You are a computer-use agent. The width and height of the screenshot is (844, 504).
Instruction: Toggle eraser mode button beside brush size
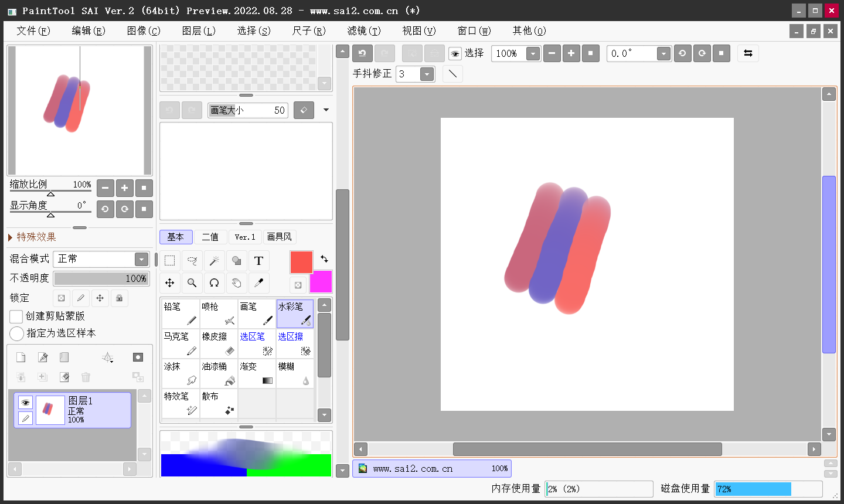304,110
